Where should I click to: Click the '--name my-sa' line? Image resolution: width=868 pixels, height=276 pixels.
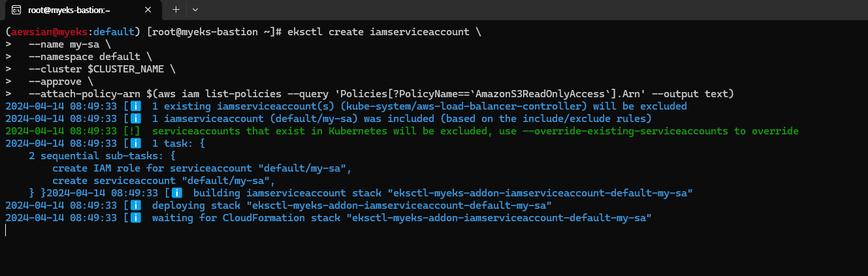click(x=70, y=44)
